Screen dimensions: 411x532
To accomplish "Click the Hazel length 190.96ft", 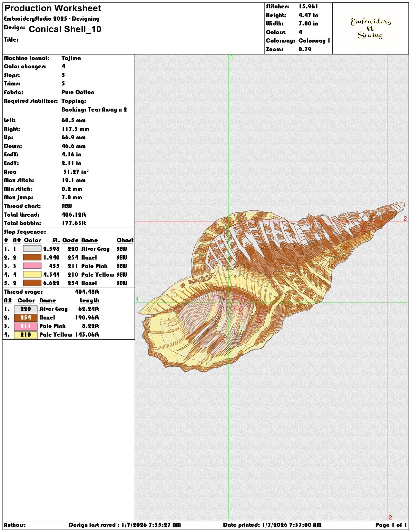I will pyautogui.click(x=87, y=318).
